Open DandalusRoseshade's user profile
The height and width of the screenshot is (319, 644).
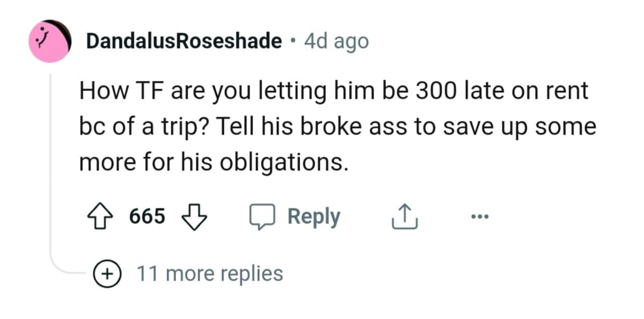coord(184,41)
